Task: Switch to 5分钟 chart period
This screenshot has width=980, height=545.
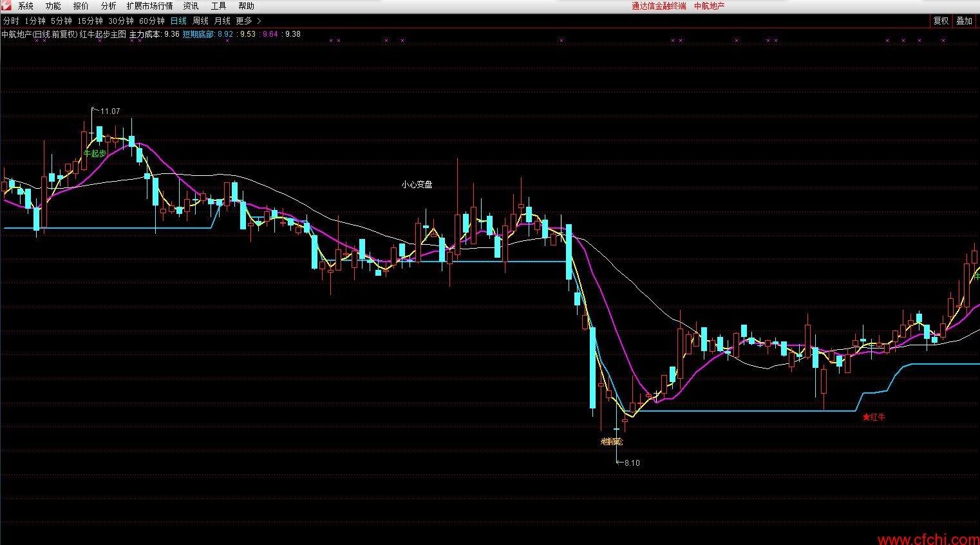Action: [61, 21]
